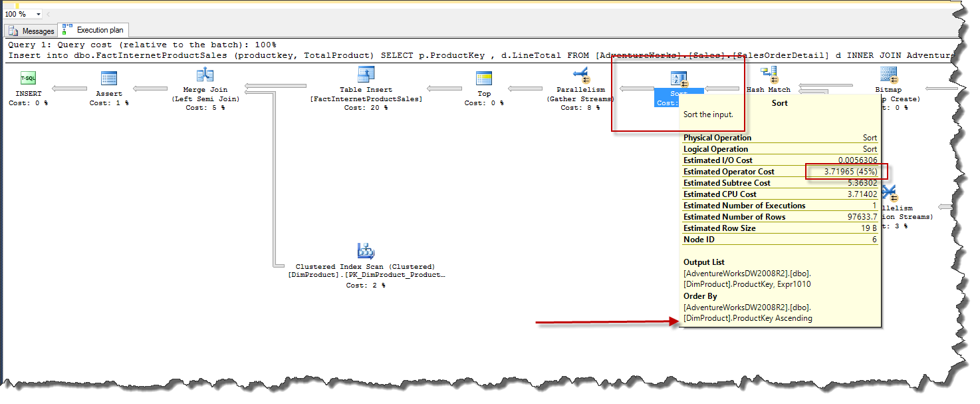
Task: Click the 100% zoom value field
Action: [17, 13]
